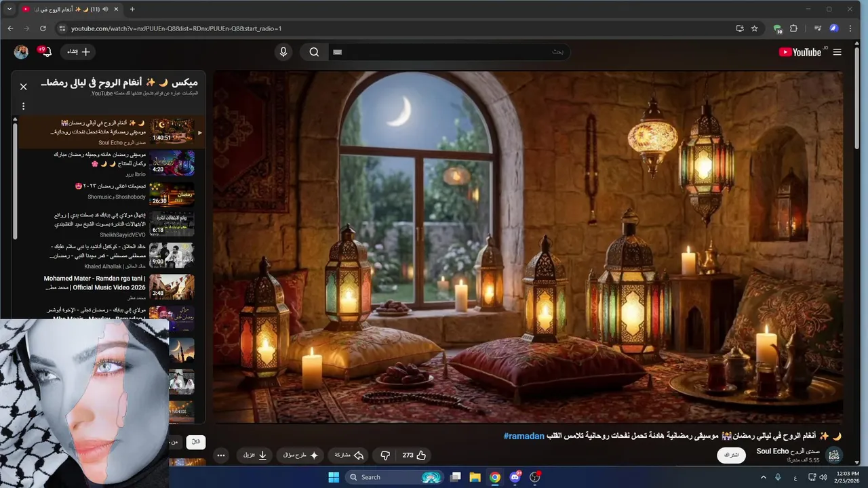Open Chrome three-dot menu
868x488 pixels.
tap(851, 28)
